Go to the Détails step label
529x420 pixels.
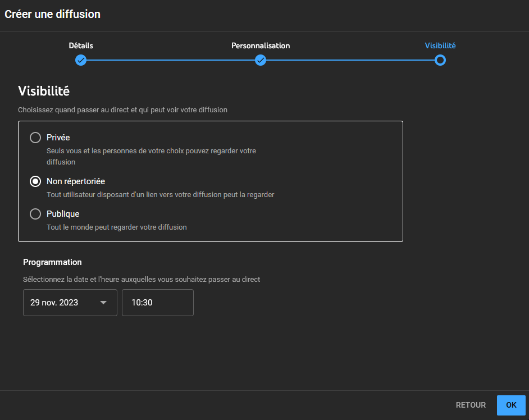81,45
